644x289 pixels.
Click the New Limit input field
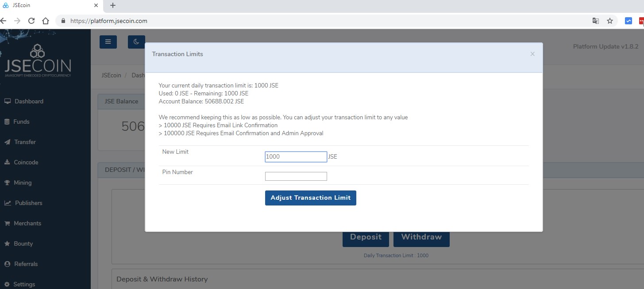click(x=296, y=156)
